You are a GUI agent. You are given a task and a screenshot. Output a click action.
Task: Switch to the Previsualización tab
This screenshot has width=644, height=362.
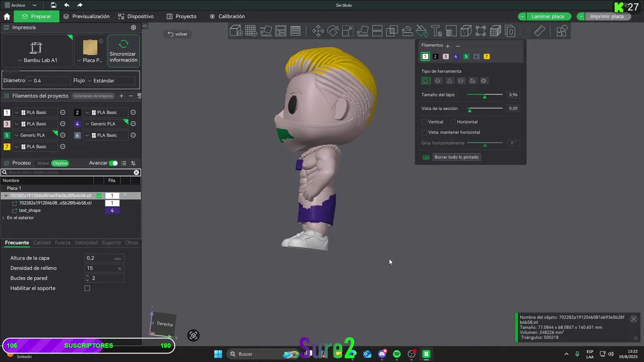[x=86, y=16]
